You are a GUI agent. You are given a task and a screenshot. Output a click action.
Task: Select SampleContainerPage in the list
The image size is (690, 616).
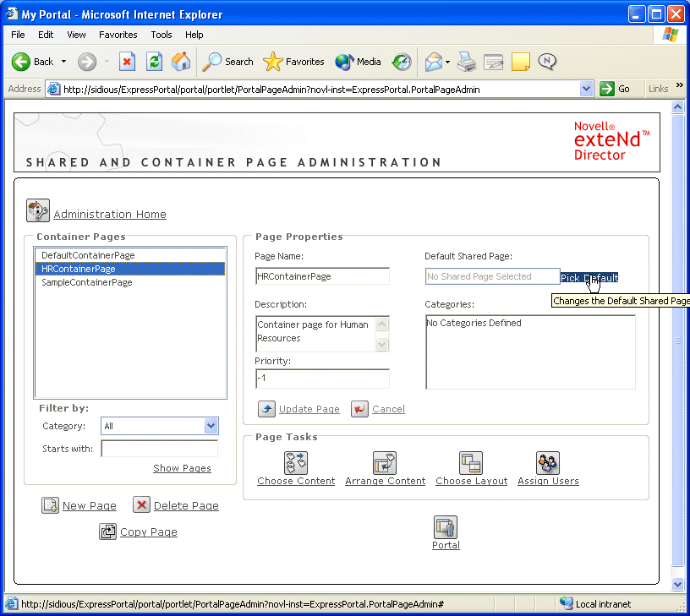[x=88, y=282]
